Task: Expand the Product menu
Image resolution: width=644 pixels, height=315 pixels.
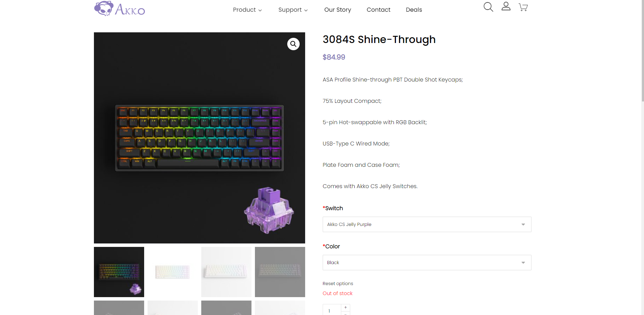Action: pos(247,10)
